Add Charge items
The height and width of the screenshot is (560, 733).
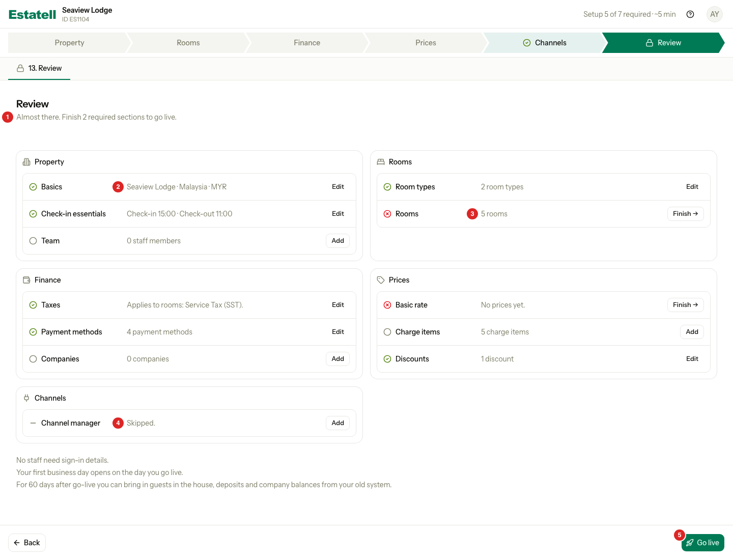click(692, 332)
